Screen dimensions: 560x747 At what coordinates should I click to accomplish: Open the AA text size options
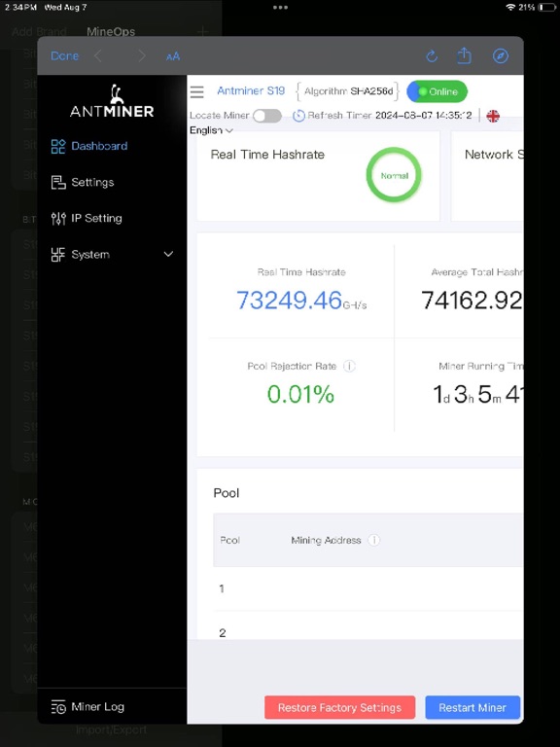173,56
